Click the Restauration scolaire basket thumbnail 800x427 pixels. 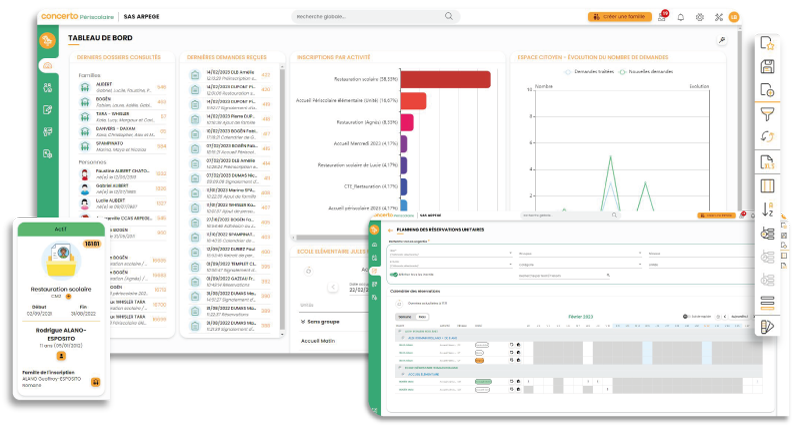[x=61, y=262]
